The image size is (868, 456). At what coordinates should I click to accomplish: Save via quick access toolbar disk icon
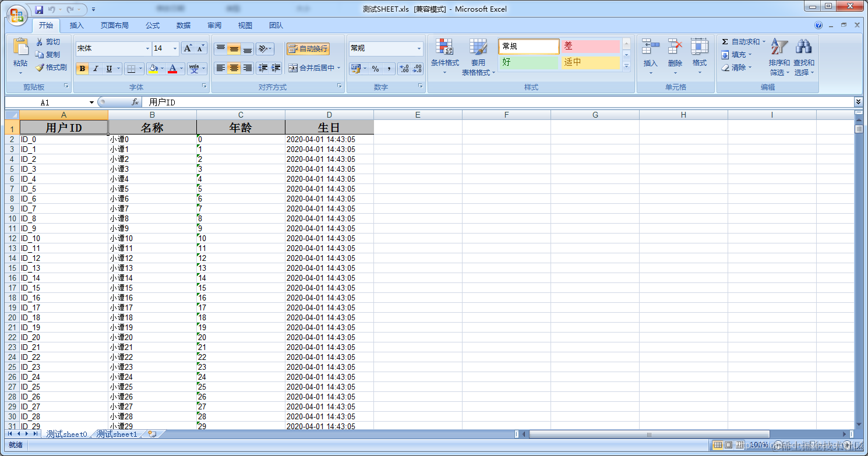click(x=39, y=9)
